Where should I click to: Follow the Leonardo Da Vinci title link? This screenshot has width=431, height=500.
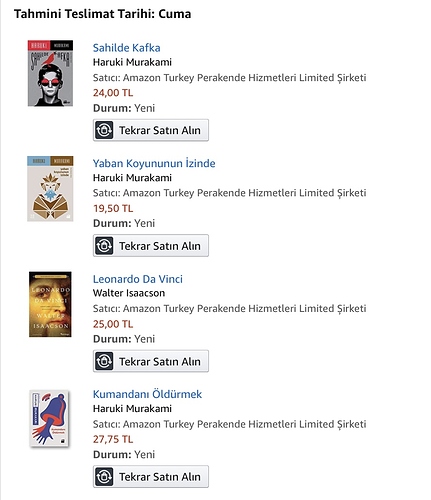[138, 279]
